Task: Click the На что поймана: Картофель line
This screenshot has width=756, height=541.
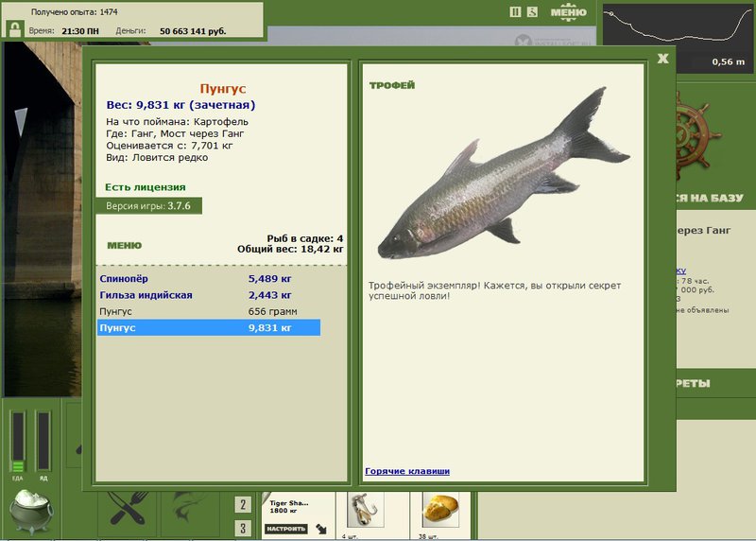Action: [x=177, y=122]
